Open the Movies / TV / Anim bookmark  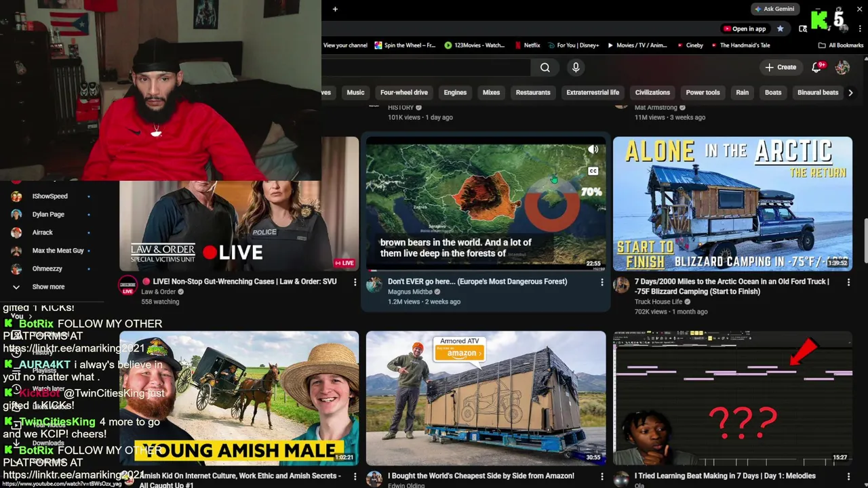click(x=637, y=45)
